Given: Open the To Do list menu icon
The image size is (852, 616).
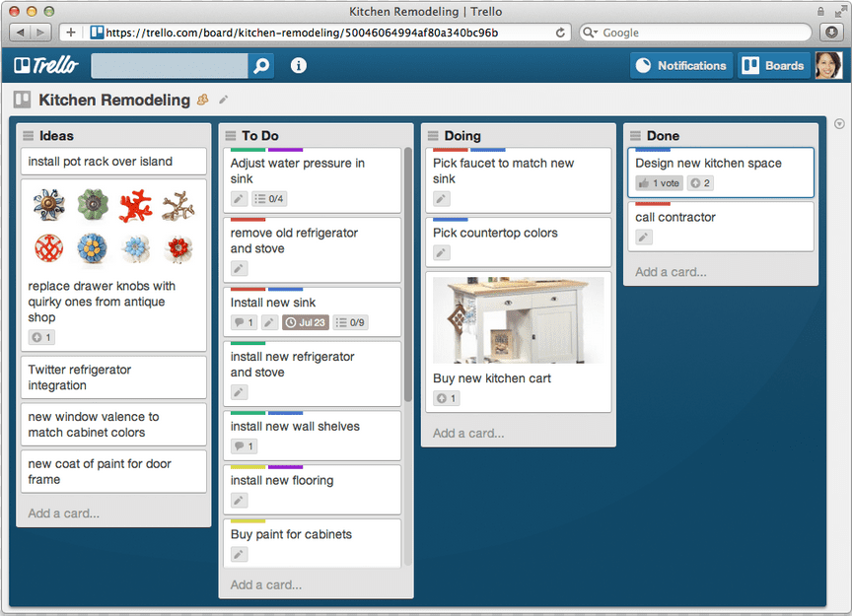Looking at the screenshot, I should click(x=231, y=135).
